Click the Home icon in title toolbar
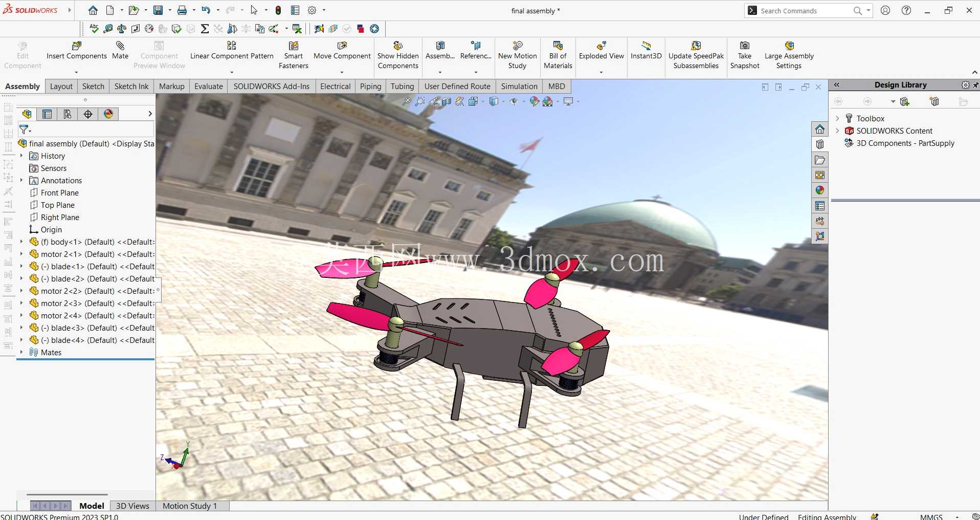This screenshot has height=520, width=980. click(x=93, y=10)
